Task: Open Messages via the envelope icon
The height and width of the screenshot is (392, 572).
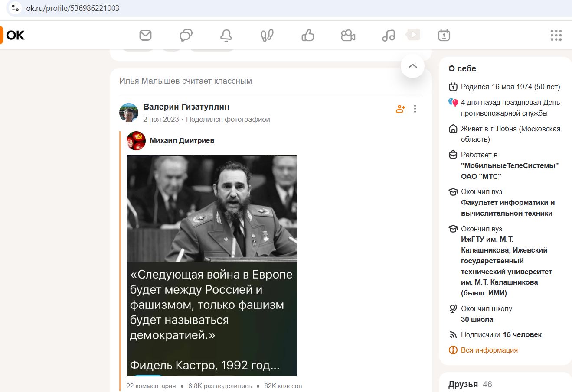Action: click(x=144, y=36)
